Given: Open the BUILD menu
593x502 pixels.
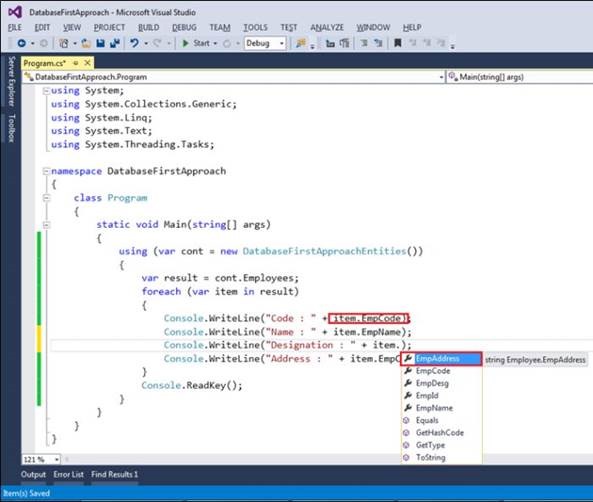Looking at the screenshot, I should pyautogui.click(x=148, y=28).
